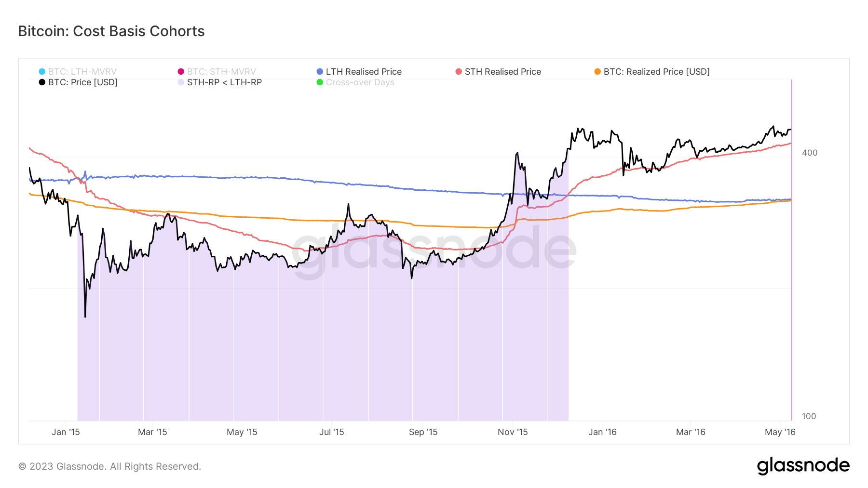Click the Bitcoin: Cost Basis Cohorts title
Screen dimensions: 868x488
111,31
